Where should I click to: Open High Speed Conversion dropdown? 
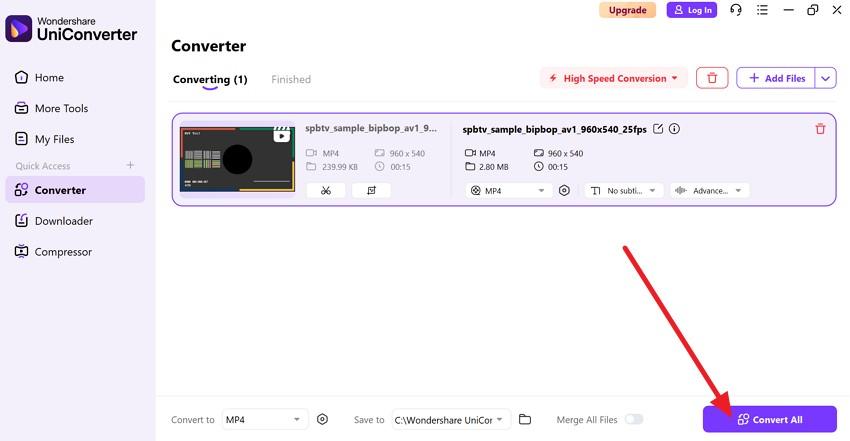pos(614,79)
